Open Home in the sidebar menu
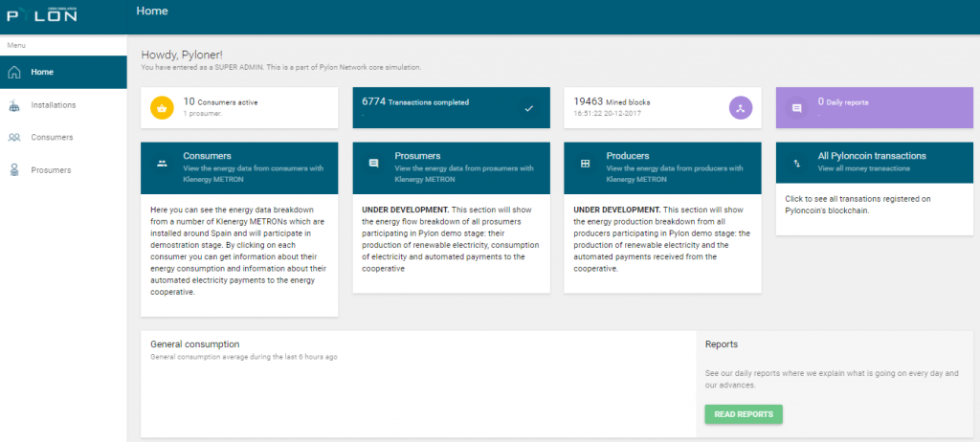980x442 pixels. [x=63, y=72]
